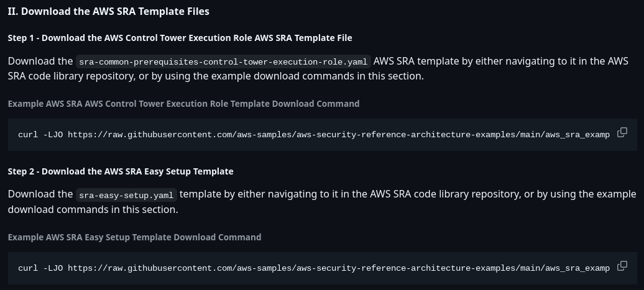Click the Step 2 Easy Setup Template heading
This screenshot has height=290, width=644.
point(121,171)
